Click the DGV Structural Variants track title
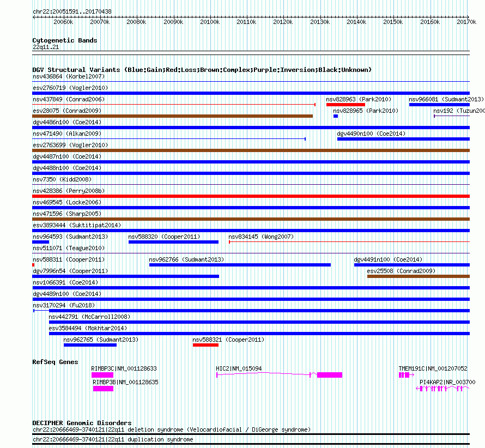The height and width of the screenshot is (448, 485). click(x=202, y=70)
